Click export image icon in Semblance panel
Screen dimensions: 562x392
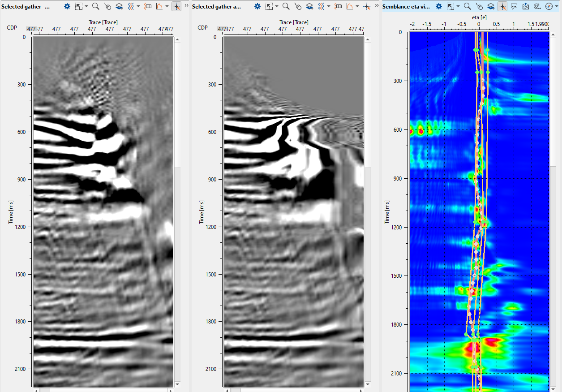(x=526, y=6)
